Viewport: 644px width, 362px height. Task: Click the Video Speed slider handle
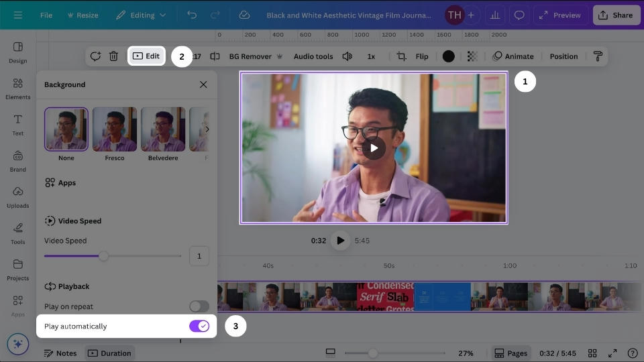point(103,255)
